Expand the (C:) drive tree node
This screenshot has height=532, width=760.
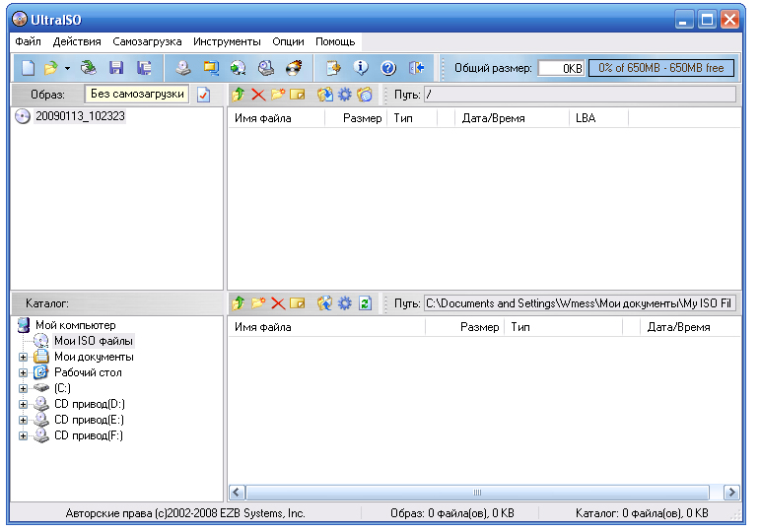tap(23, 388)
